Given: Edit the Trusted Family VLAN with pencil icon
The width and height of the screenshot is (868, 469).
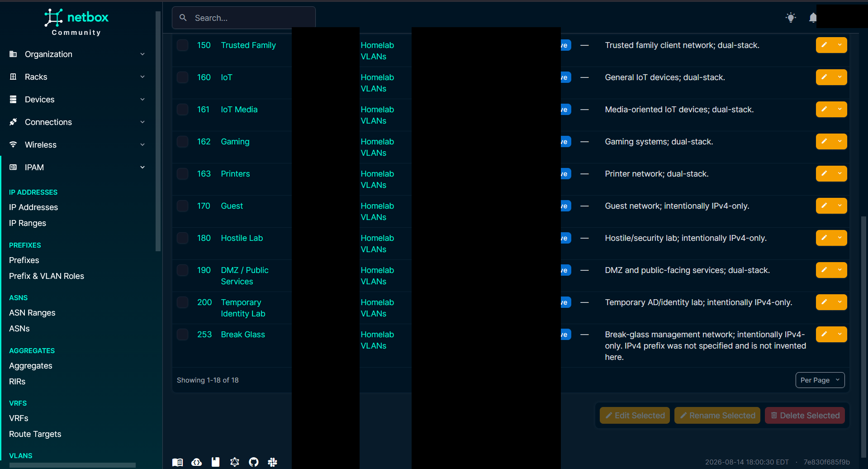Looking at the screenshot, I should click(x=824, y=45).
